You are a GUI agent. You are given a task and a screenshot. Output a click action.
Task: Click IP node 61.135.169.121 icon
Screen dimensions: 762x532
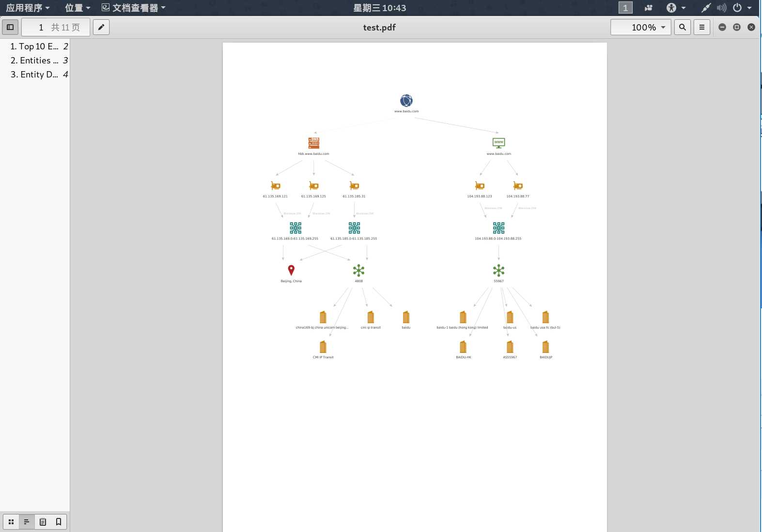276,186
